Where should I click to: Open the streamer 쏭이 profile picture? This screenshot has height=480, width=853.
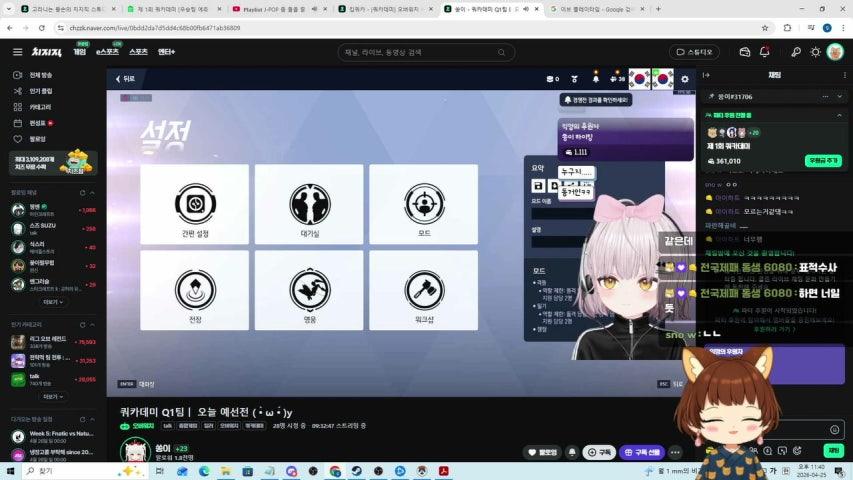click(135, 451)
